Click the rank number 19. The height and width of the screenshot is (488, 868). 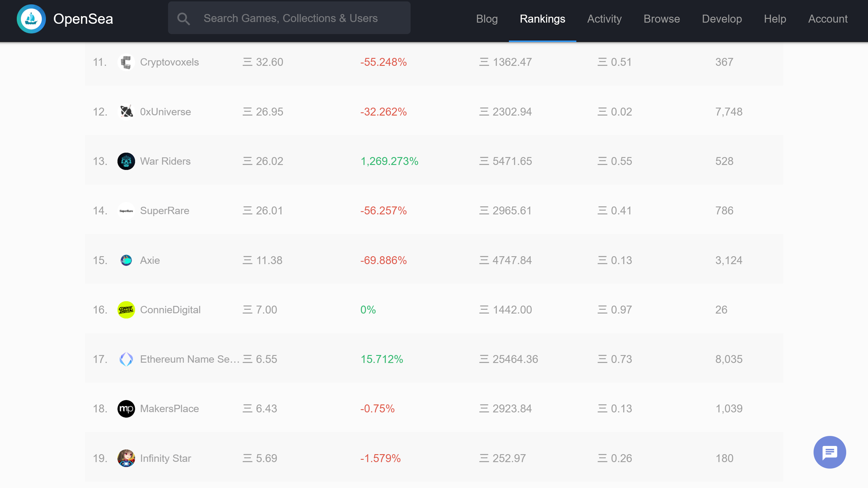[x=100, y=458]
